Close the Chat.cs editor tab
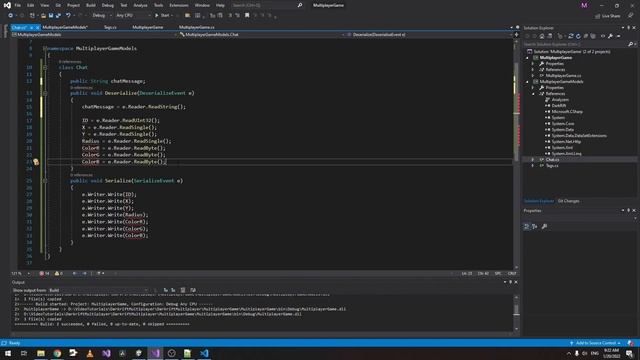The width and height of the screenshot is (640, 360). pyautogui.click(x=37, y=27)
